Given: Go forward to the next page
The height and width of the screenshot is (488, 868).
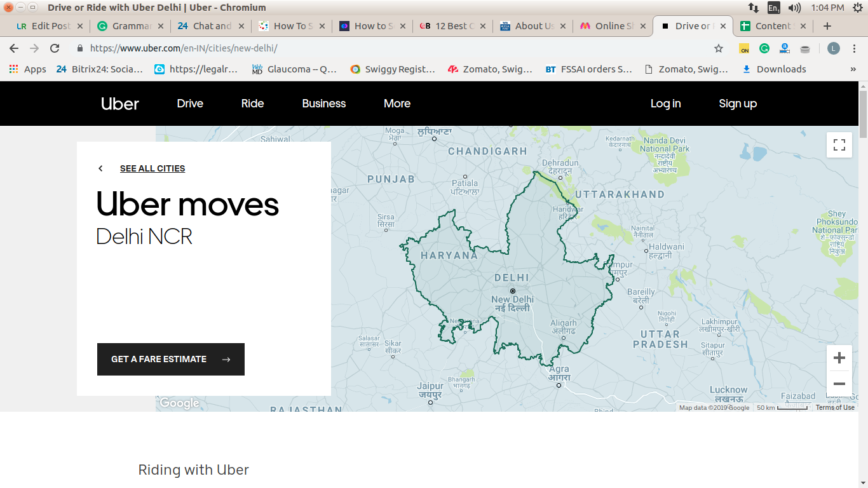Looking at the screenshot, I should (x=34, y=48).
